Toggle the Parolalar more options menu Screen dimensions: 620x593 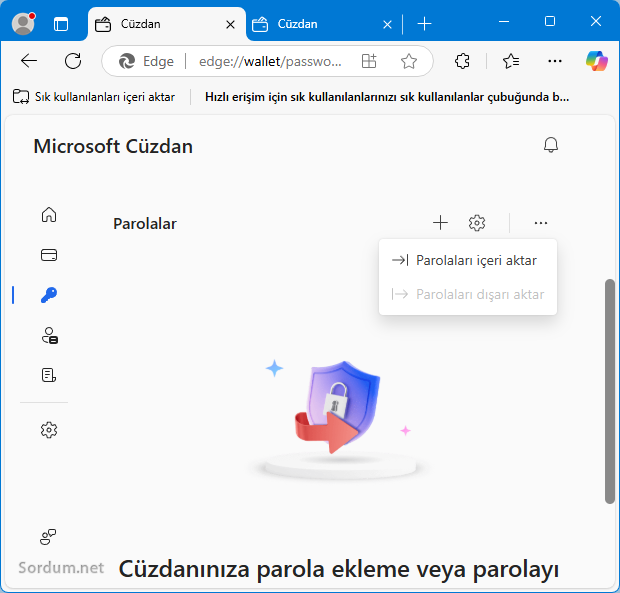(541, 223)
